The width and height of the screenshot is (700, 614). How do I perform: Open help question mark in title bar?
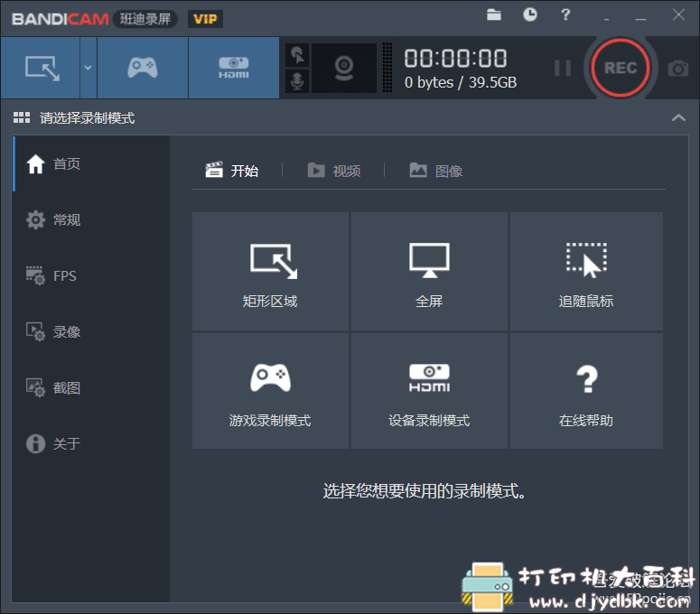coord(565,14)
